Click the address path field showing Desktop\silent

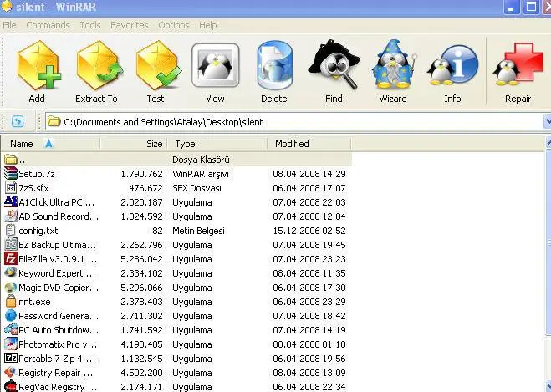[x=293, y=121]
